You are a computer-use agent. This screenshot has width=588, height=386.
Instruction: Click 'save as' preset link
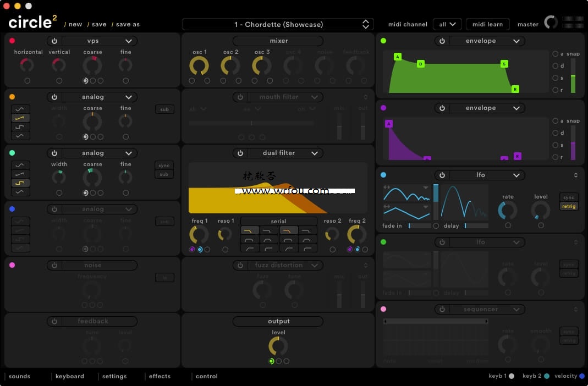(x=128, y=24)
